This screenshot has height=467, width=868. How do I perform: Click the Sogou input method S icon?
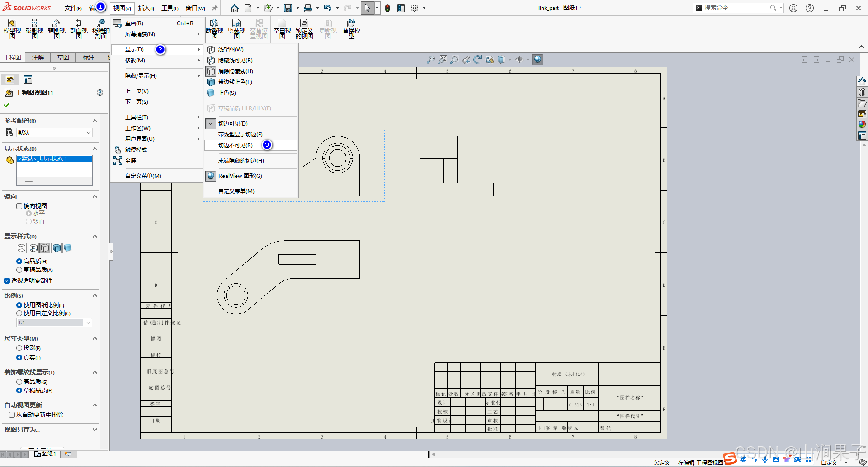pyautogui.click(x=730, y=458)
